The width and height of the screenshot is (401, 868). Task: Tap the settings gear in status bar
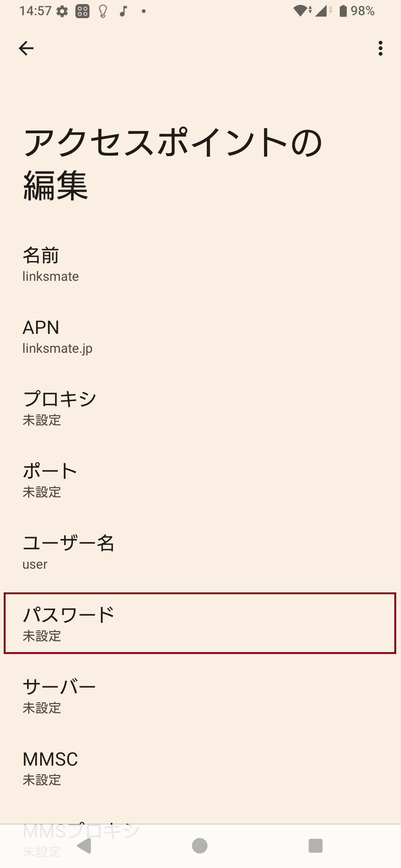click(x=61, y=11)
